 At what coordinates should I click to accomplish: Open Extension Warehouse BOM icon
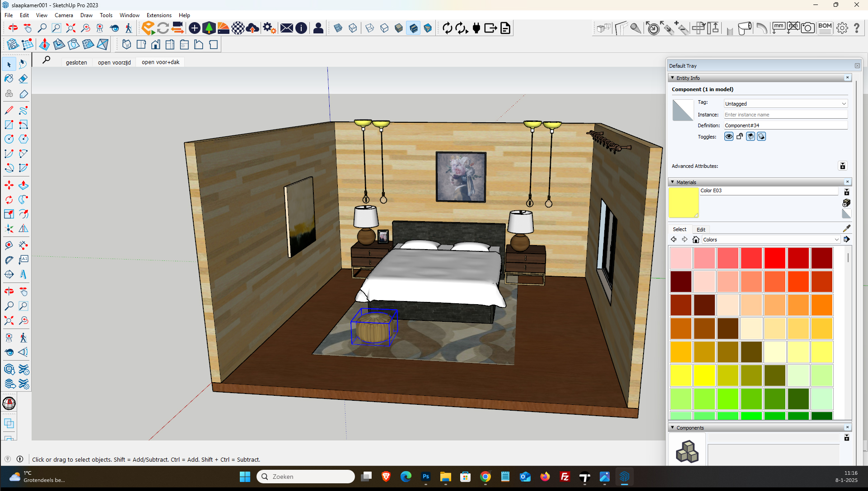point(825,28)
